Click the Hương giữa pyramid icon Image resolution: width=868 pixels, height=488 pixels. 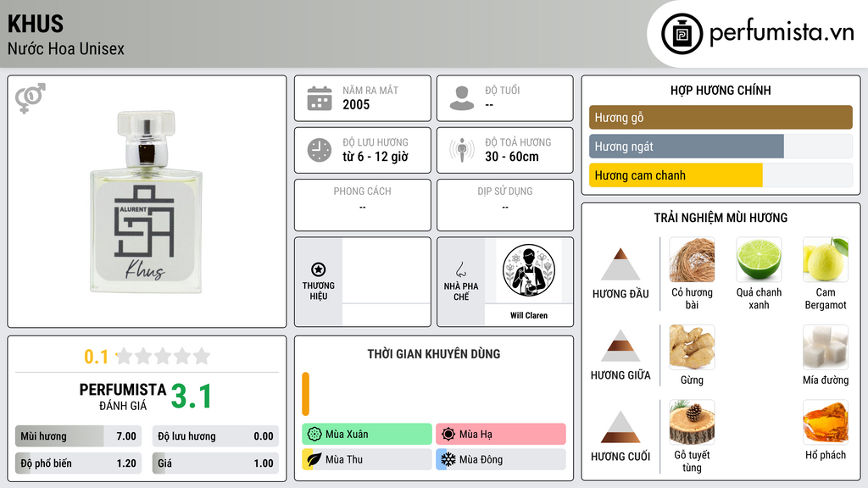pos(620,346)
